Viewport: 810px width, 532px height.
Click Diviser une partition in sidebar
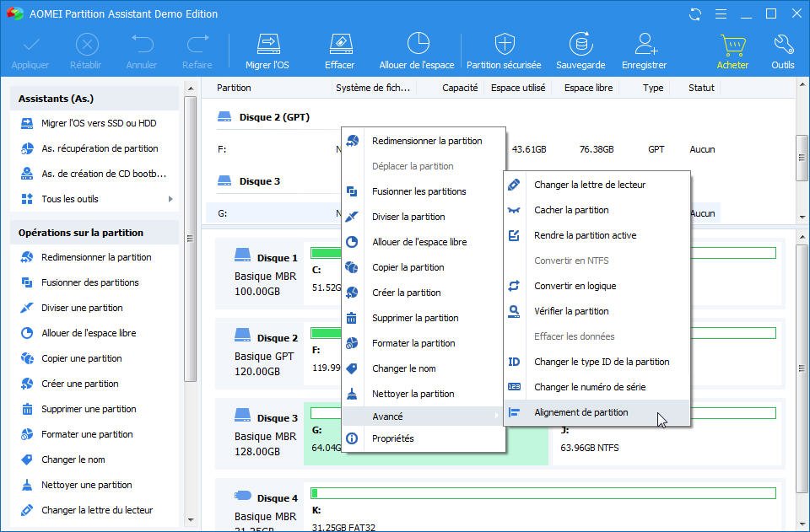pyautogui.click(x=94, y=308)
